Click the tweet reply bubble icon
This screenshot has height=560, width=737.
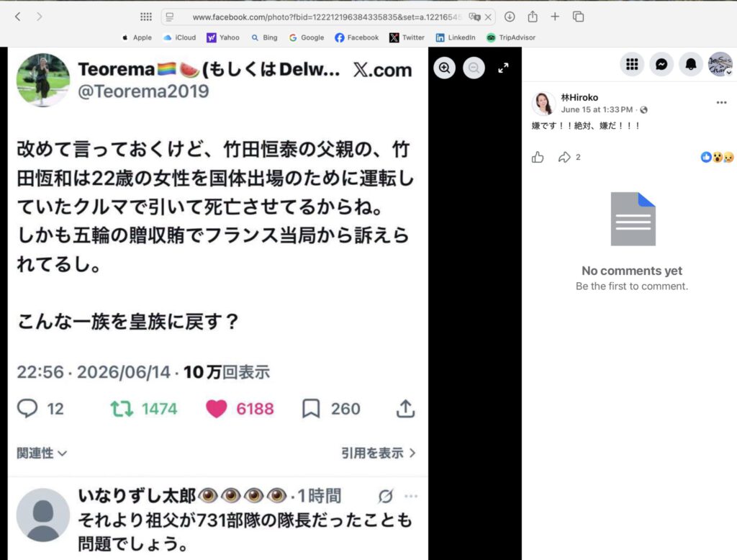[27, 409]
